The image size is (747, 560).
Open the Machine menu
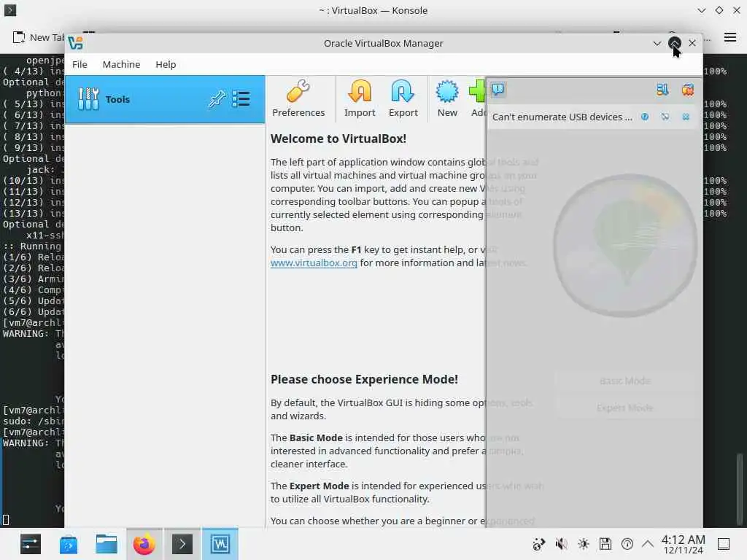coord(121,64)
